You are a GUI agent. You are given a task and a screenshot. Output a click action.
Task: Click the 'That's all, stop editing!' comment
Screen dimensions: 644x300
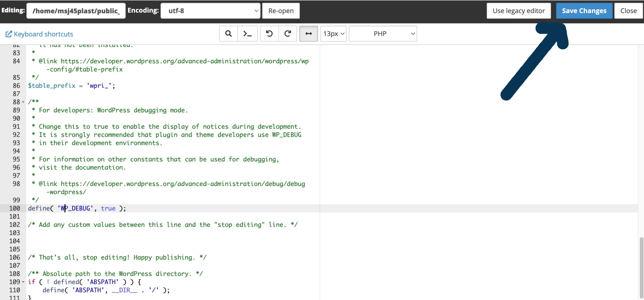pos(117,258)
